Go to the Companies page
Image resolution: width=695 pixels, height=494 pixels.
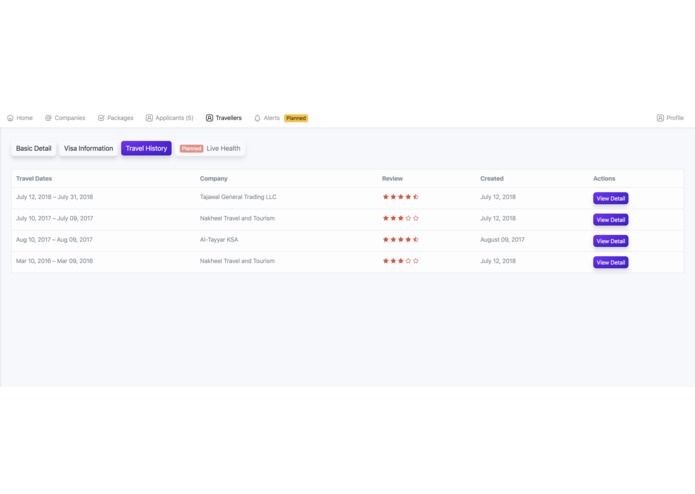coord(65,118)
